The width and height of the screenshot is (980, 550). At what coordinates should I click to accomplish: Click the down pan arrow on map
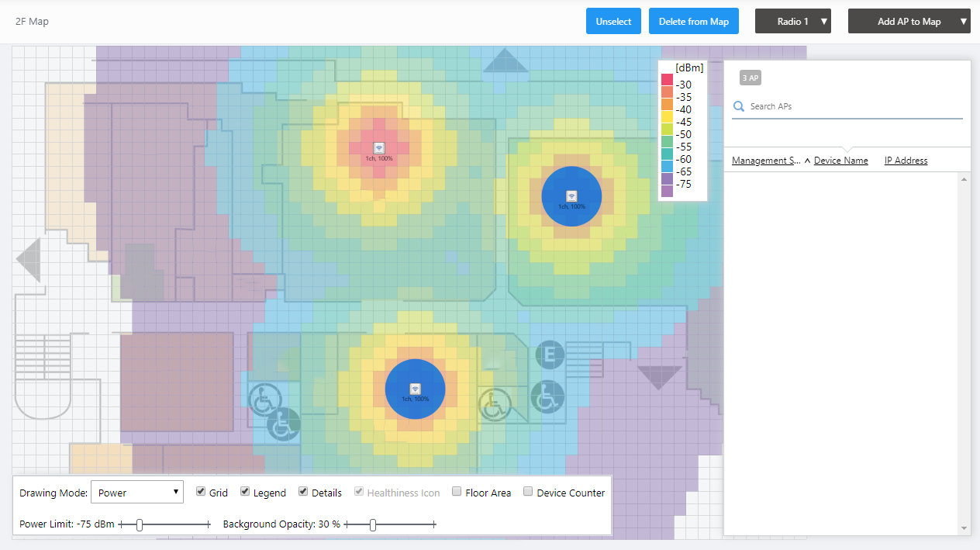tap(659, 377)
